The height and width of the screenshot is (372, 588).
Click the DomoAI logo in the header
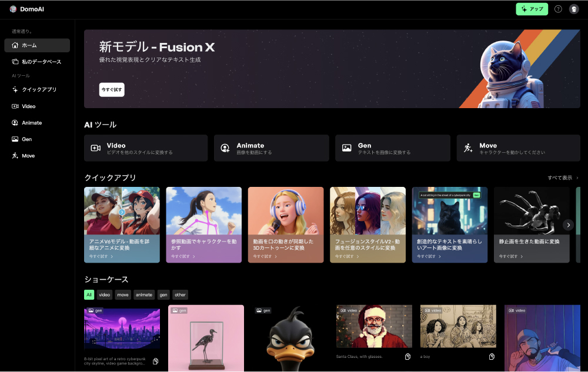[26, 9]
